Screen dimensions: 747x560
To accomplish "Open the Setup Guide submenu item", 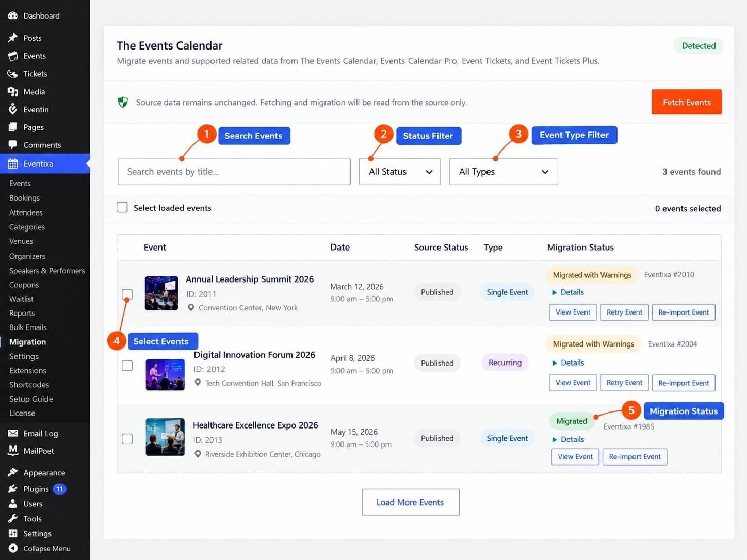I will (x=31, y=399).
